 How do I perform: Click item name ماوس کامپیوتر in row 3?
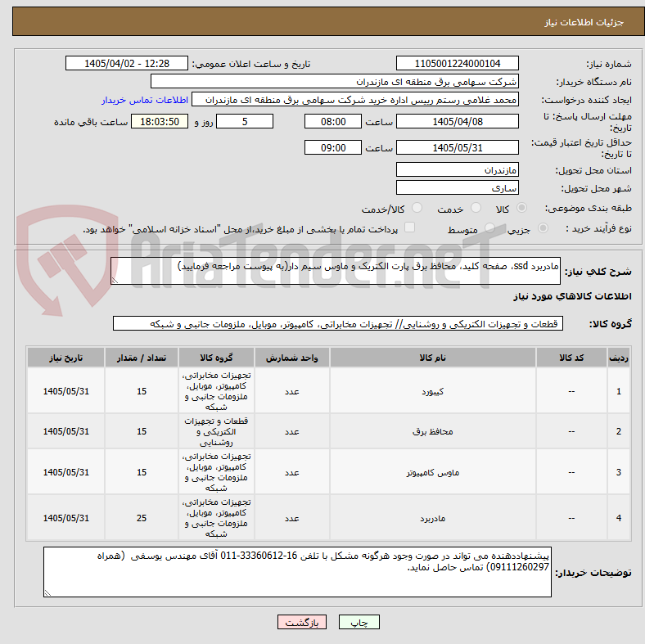(x=432, y=471)
